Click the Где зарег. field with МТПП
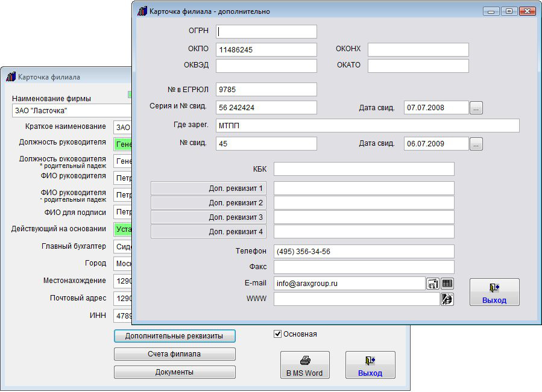542x392 pixels. coord(367,125)
